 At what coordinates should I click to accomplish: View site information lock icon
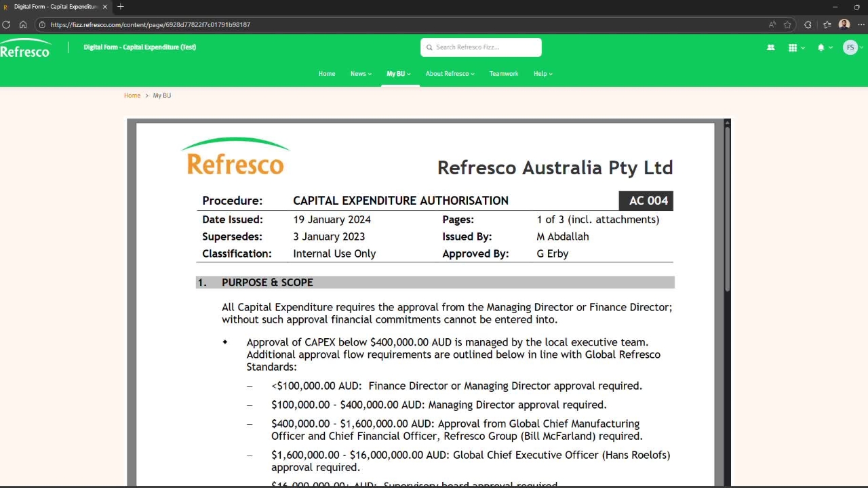(42, 24)
